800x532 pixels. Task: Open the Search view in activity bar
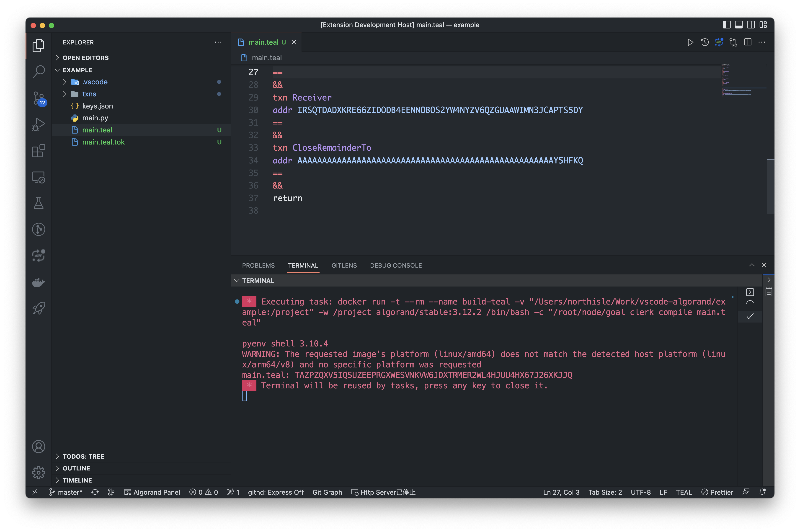pyautogui.click(x=38, y=72)
